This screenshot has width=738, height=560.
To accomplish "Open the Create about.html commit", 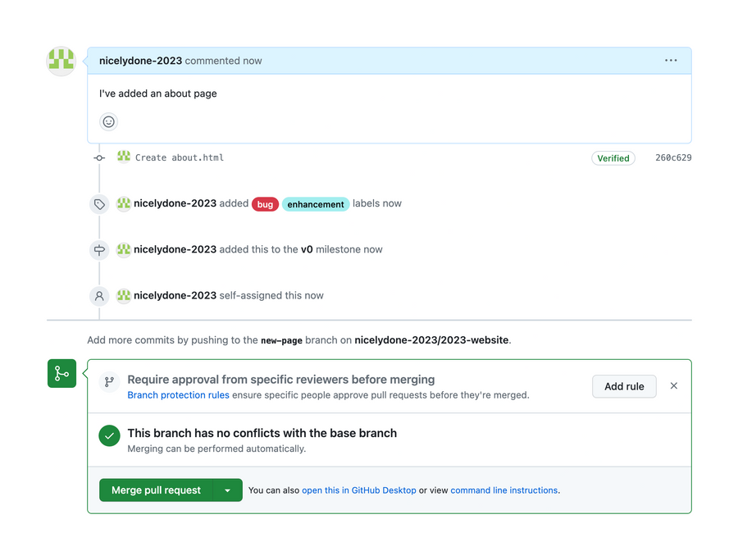I will click(181, 157).
